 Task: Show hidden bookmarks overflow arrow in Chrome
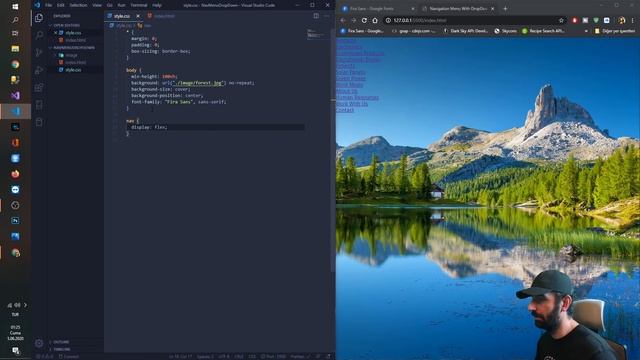pyautogui.click(x=586, y=31)
